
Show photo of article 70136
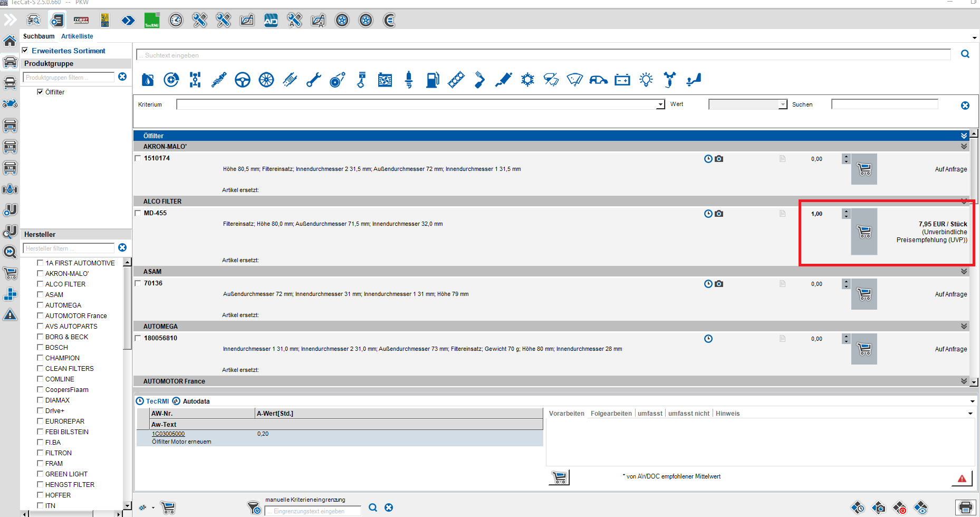pyautogui.click(x=719, y=284)
